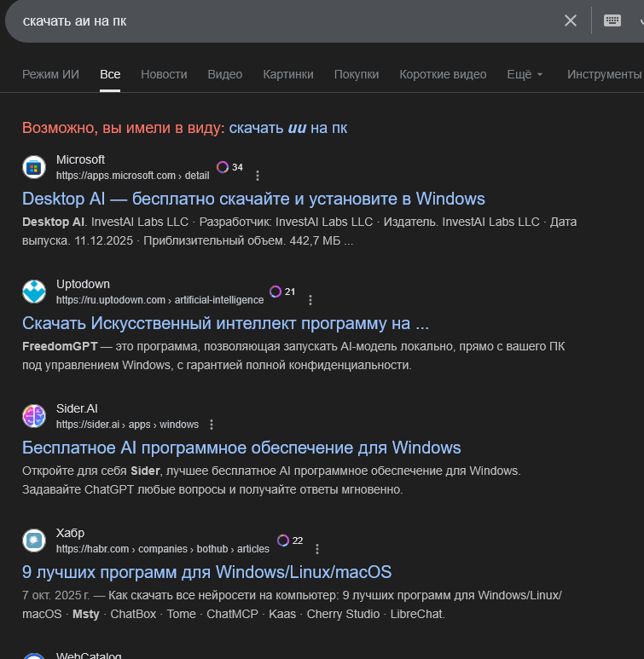The image size is (644, 659).
Task: Click the ring badge showing 22
Action: (x=283, y=540)
